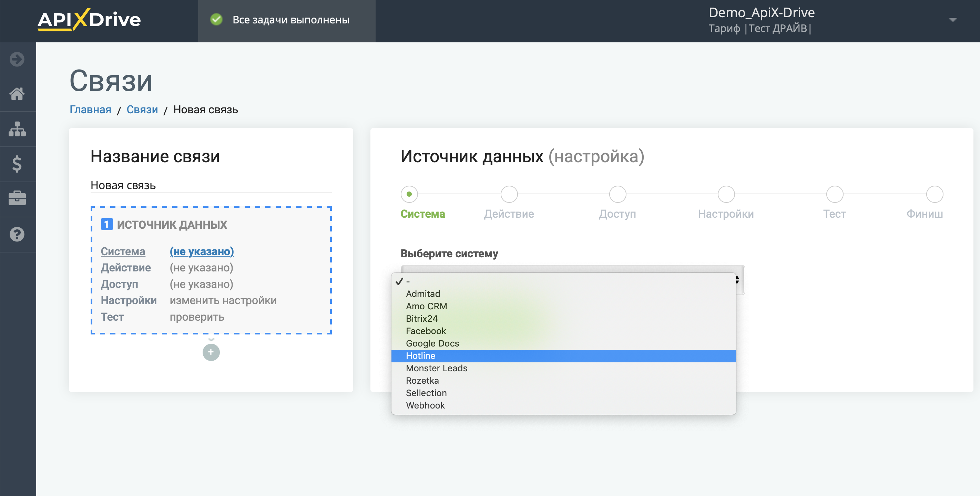
Task: Click the Действие step circle
Action: [509, 194]
